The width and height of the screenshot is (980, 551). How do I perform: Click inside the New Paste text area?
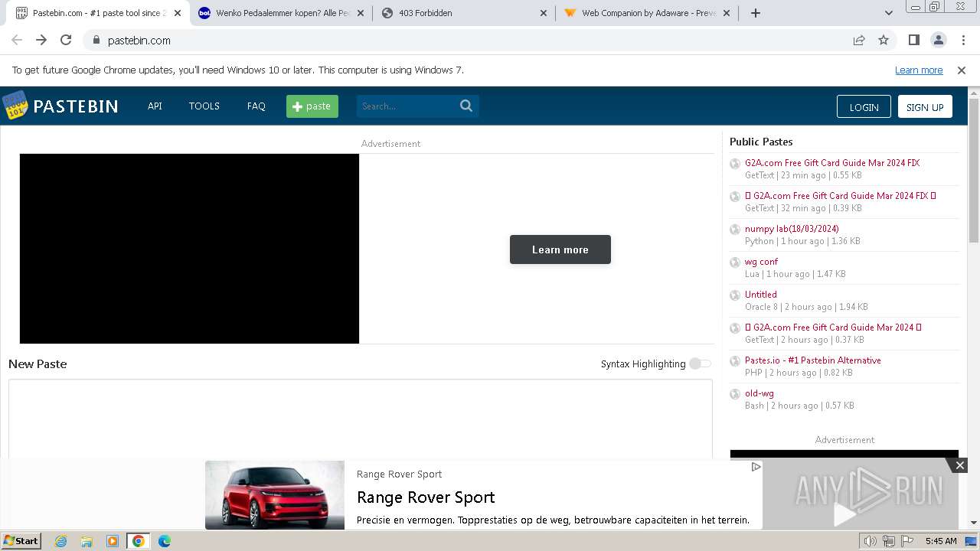pos(361,419)
